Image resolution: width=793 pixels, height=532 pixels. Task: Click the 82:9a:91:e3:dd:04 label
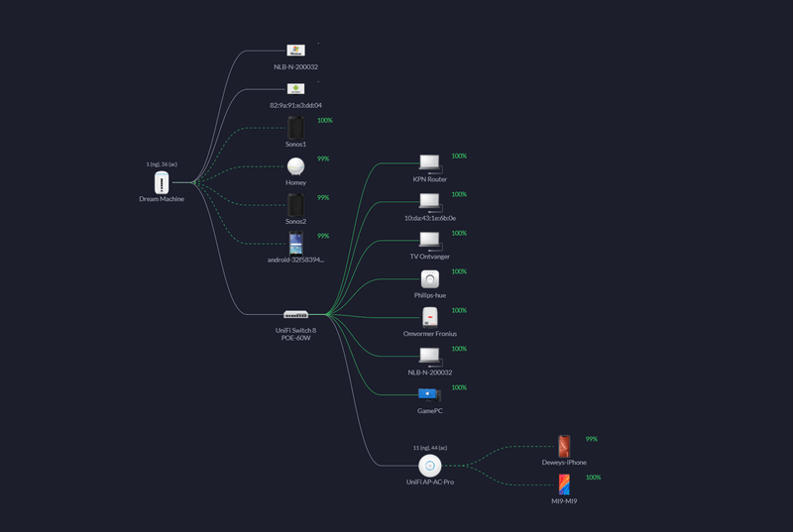(295, 105)
